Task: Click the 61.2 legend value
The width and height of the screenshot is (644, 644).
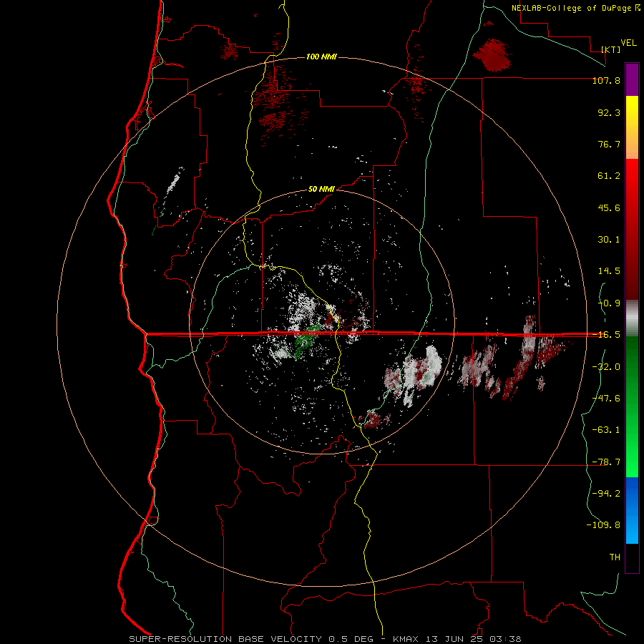Action: tap(609, 176)
